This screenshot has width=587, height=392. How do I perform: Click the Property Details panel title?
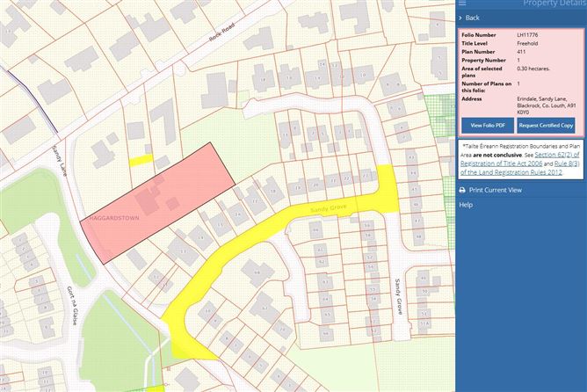(x=554, y=4)
